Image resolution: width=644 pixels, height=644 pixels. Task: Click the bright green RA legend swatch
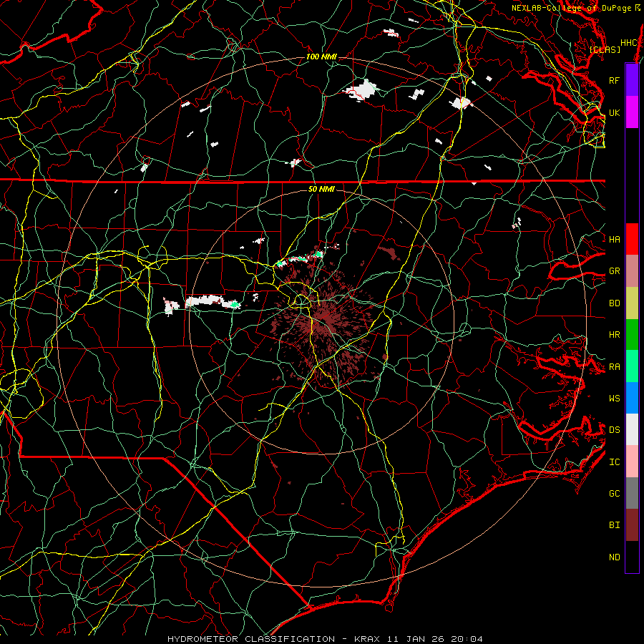[x=632, y=366]
